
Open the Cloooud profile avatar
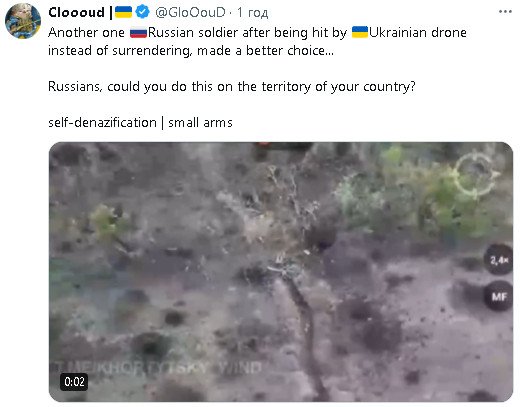pos(23,21)
